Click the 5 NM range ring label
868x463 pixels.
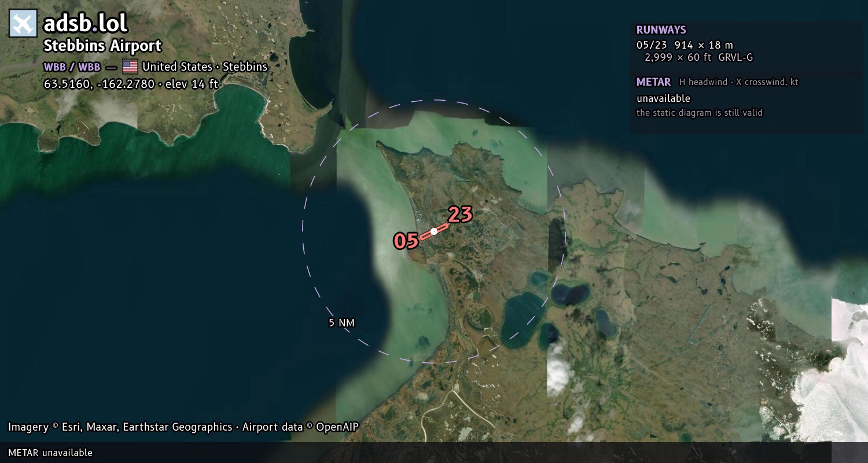click(x=341, y=323)
